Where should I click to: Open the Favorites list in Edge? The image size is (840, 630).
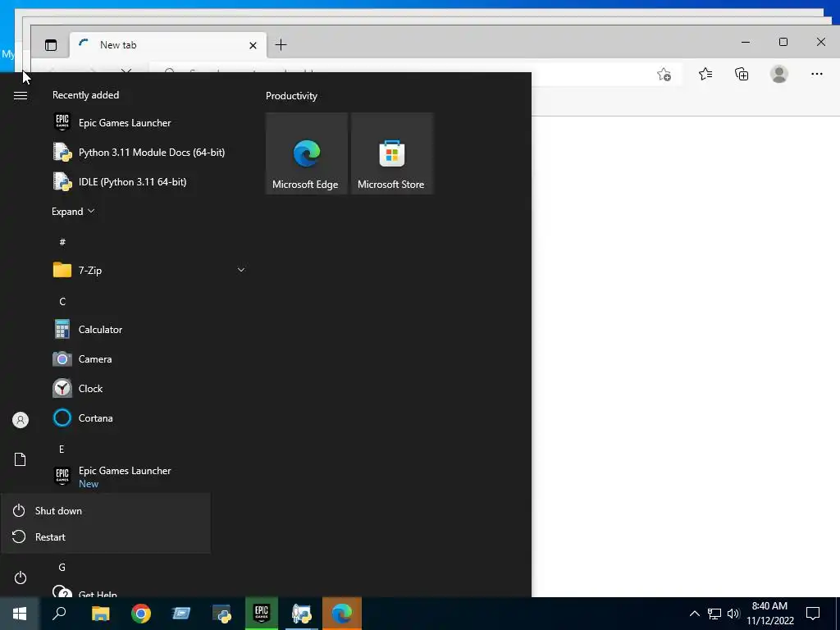pos(705,74)
